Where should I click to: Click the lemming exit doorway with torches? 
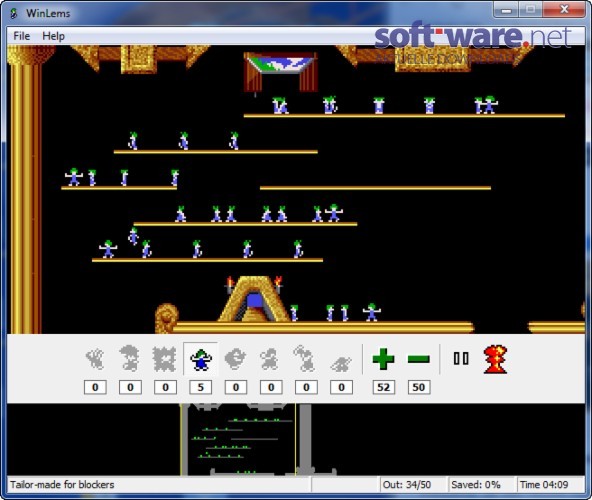254,299
